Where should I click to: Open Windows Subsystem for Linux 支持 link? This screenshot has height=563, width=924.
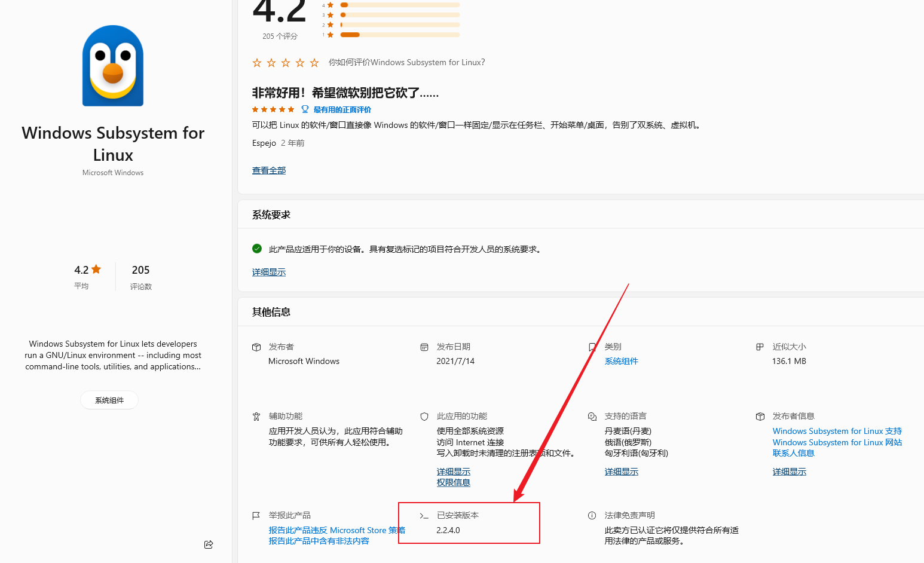point(837,432)
